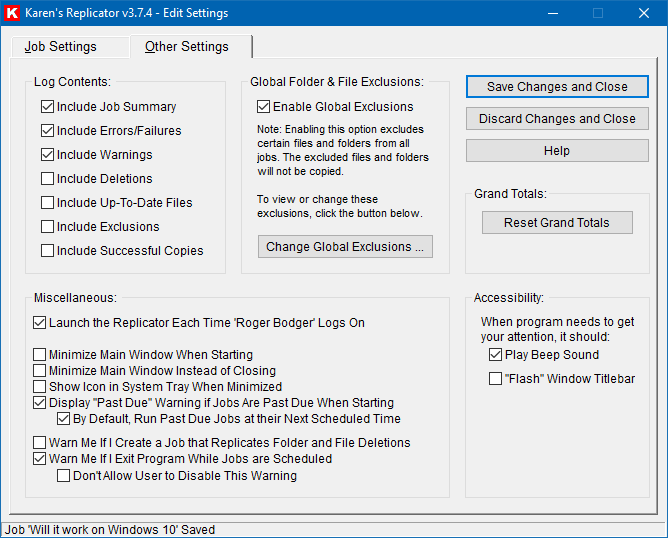Switch to the Job Settings tab
The image size is (668, 538).
[x=61, y=47]
